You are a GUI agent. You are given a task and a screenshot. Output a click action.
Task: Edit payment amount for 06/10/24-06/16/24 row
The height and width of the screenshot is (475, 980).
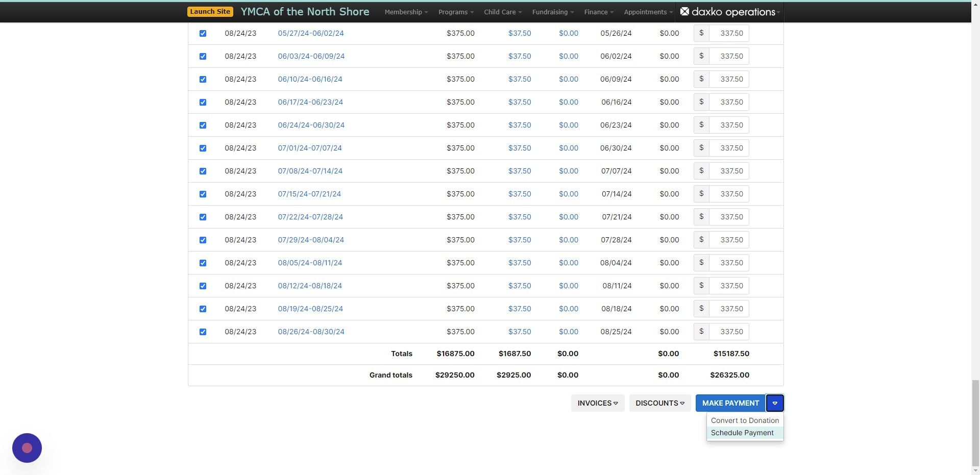click(729, 79)
